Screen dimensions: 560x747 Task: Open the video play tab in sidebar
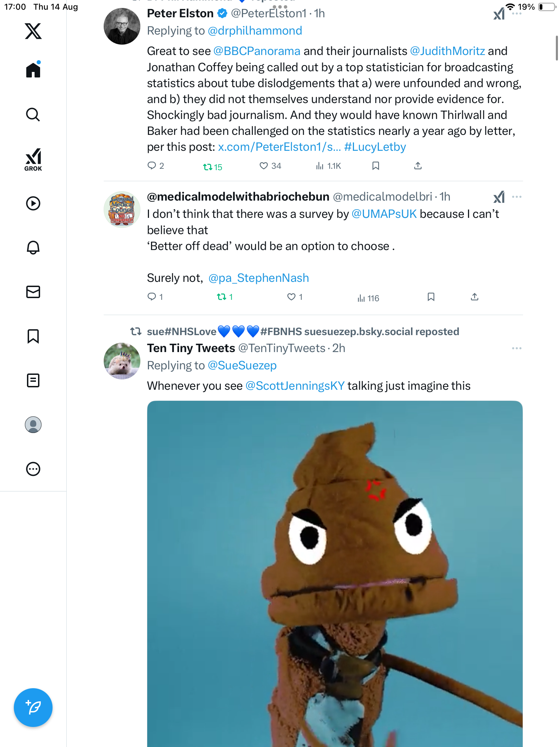tap(33, 203)
